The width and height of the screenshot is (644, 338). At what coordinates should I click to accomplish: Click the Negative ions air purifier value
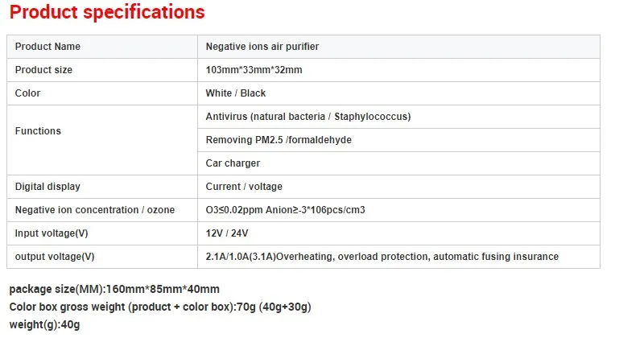pos(262,47)
